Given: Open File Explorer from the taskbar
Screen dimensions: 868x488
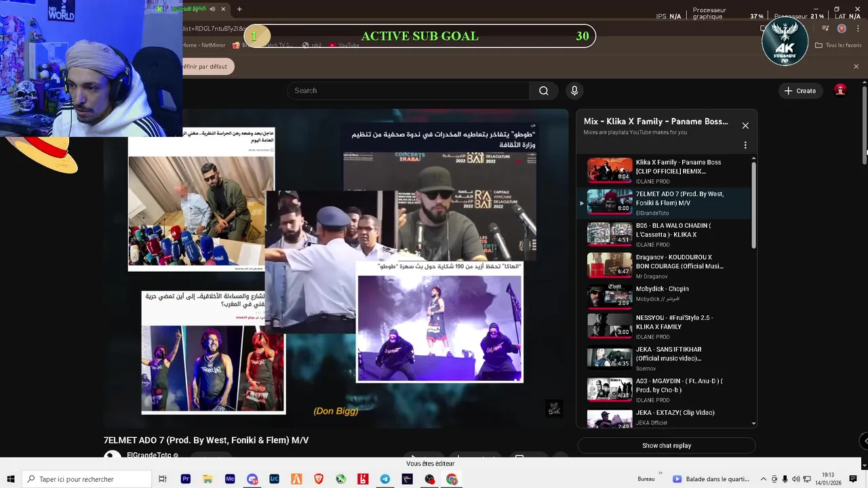Looking at the screenshot, I should click(208, 479).
